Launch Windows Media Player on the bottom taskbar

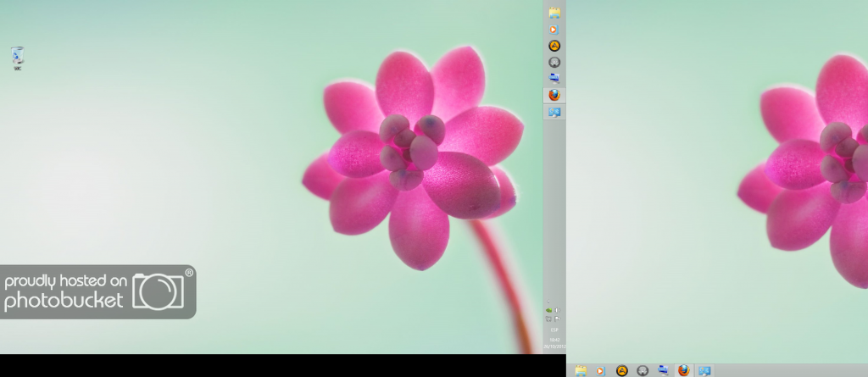(601, 370)
